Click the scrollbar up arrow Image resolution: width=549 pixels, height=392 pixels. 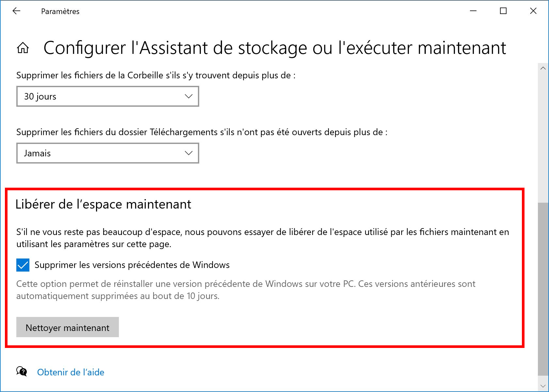tap(543, 68)
